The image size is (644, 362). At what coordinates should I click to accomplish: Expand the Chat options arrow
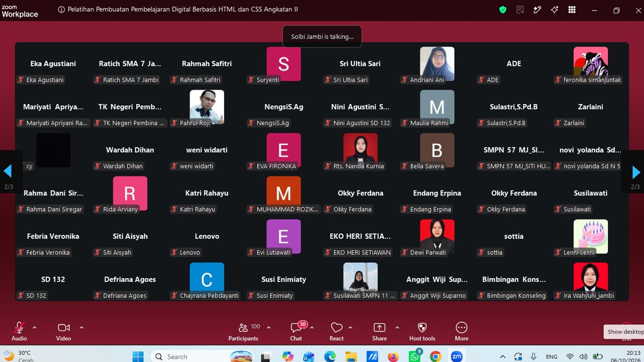pos(312,327)
